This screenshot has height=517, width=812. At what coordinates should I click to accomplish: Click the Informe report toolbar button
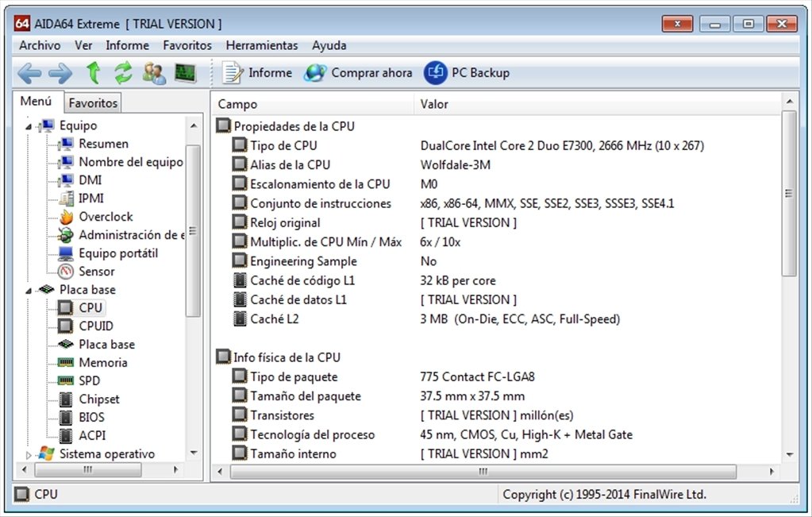[257, 73]
